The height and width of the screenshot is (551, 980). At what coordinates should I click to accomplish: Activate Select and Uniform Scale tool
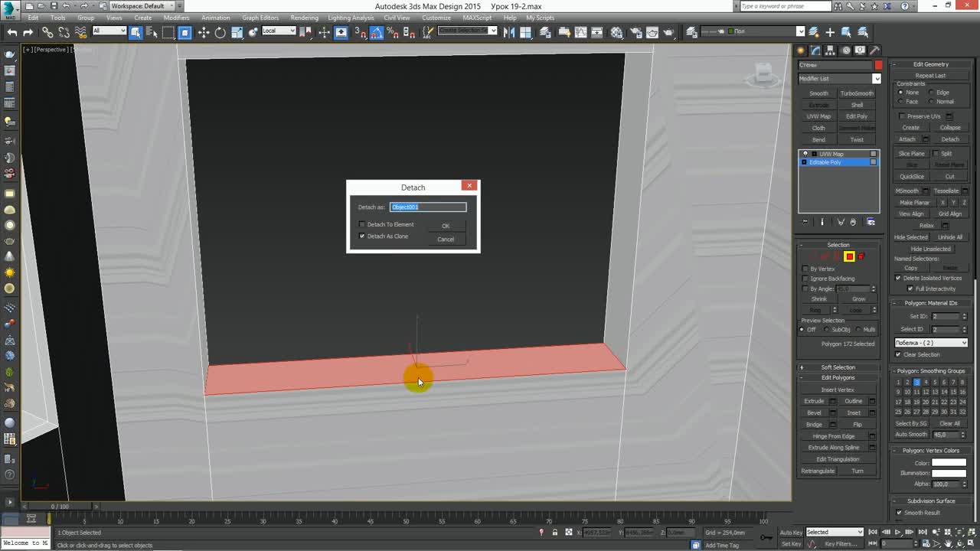coord(237,32)
